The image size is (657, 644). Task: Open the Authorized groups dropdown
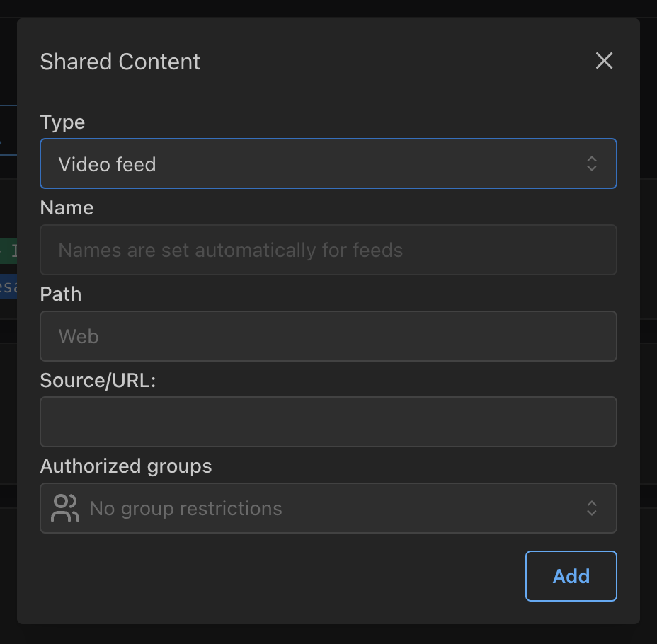coord(328,508)
